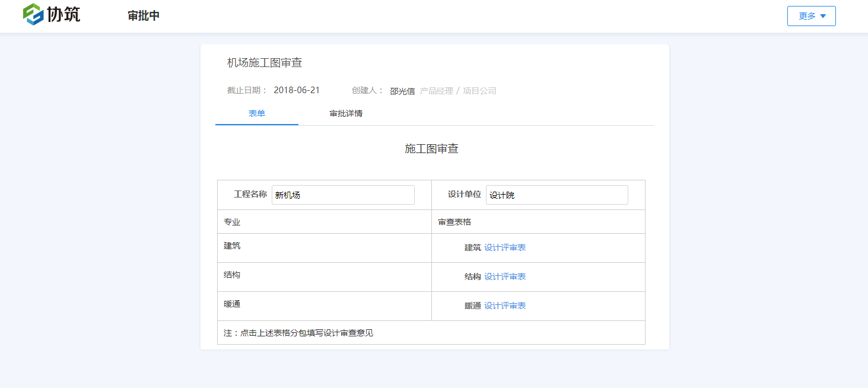
Task: Click the 审批中 header label
Action: pyautogui.click(x=142, y=16)
